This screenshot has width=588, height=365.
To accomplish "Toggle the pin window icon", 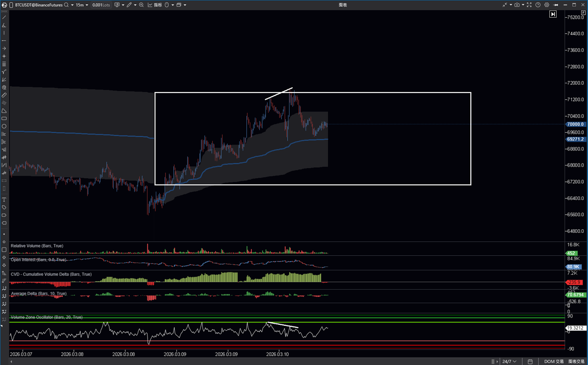I will coord(556,5).
